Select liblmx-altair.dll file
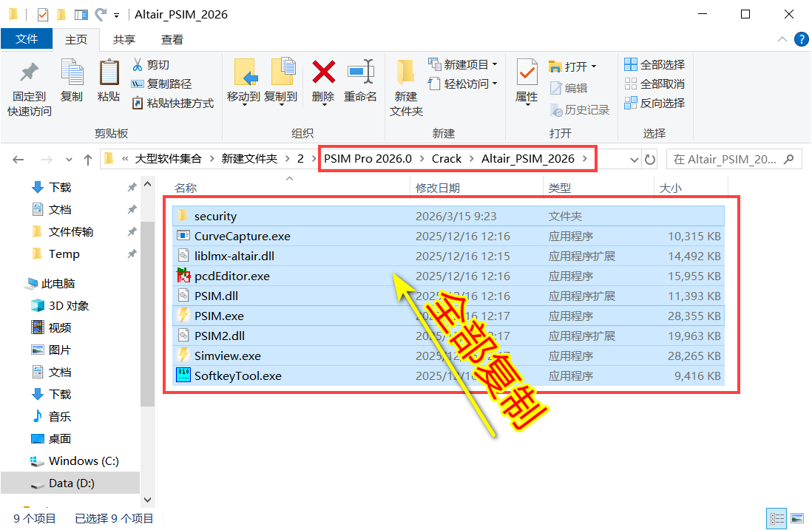The height and width of the screenshot is (530, 812). 448,256
